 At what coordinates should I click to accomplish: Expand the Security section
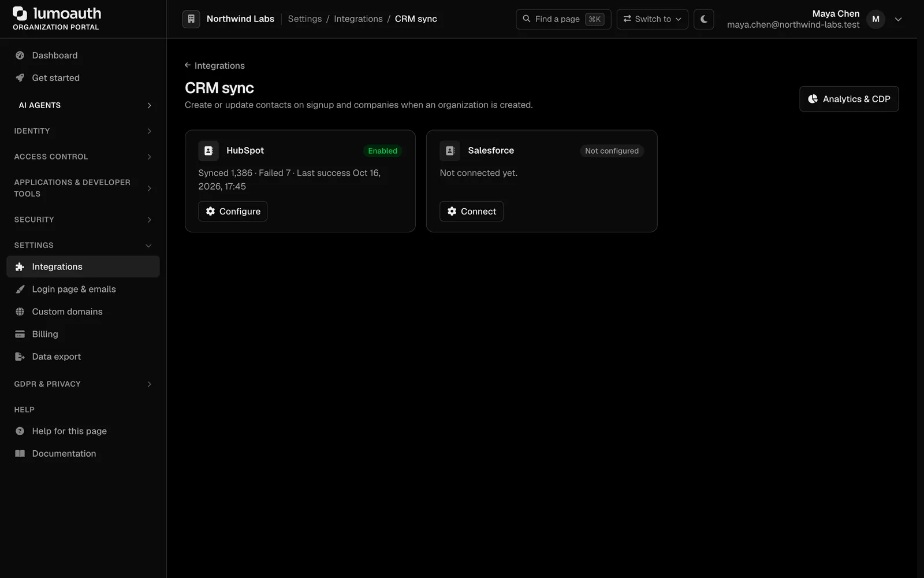coord(83,220)
